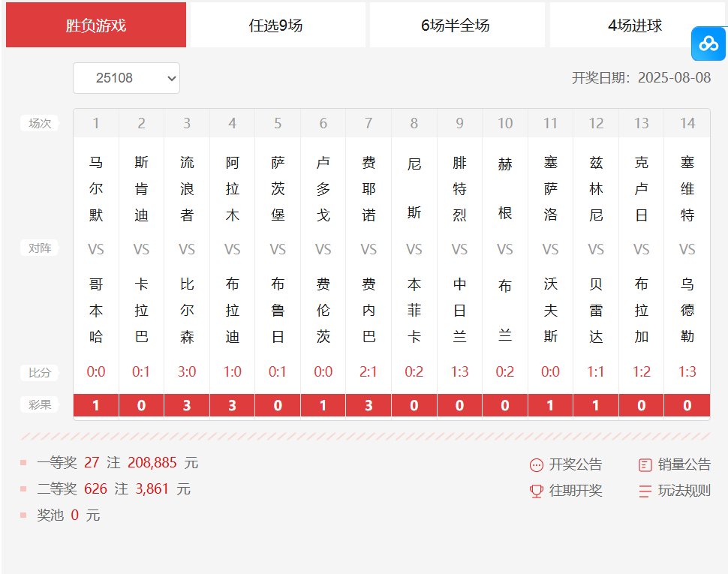728x574 pixels.
Task: Click the home team 萨茨堡
Action: pyautogui.click(x=278, y=189)
